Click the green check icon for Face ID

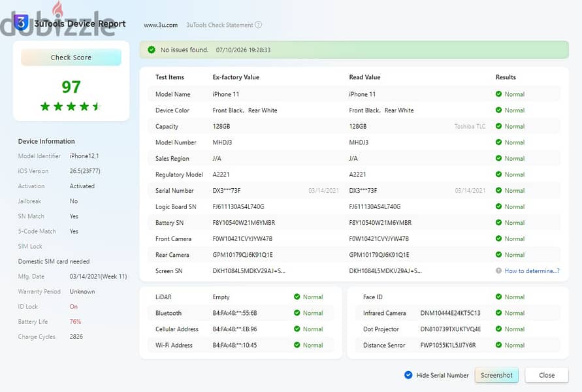[498, 297]
